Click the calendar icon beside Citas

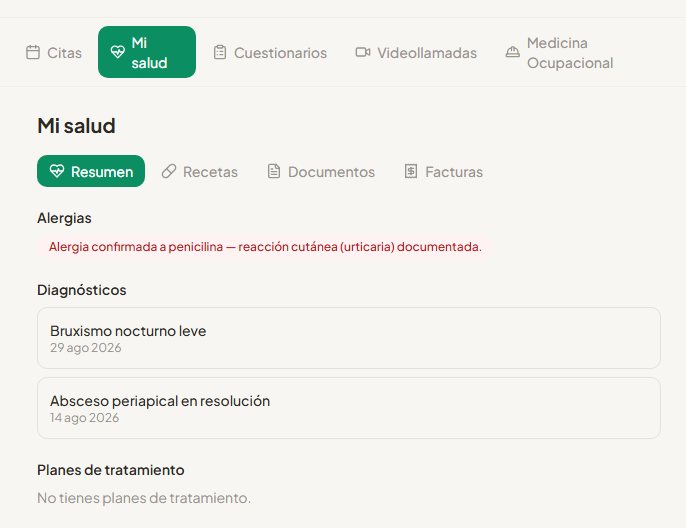pyautogui.click(x=33, y=52)
